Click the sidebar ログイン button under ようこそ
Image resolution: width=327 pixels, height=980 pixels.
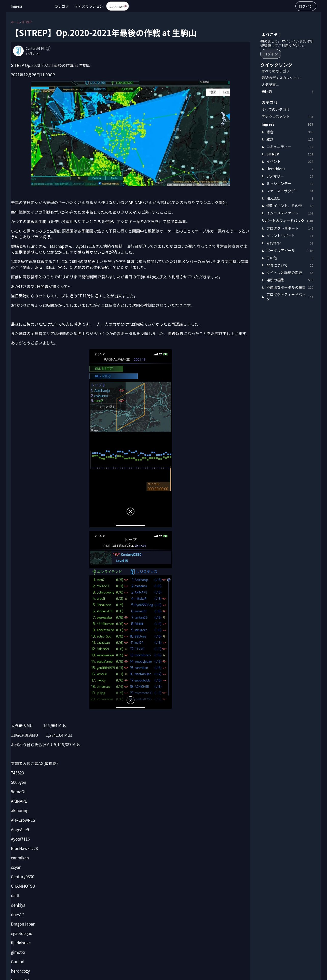[270, 54]
